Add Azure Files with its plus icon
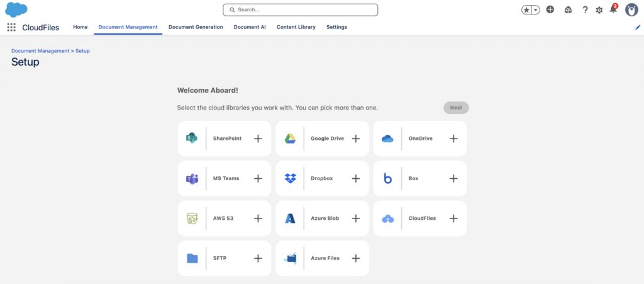The width and height of the screenshot is (644, 284). click(x=356, y=258)
